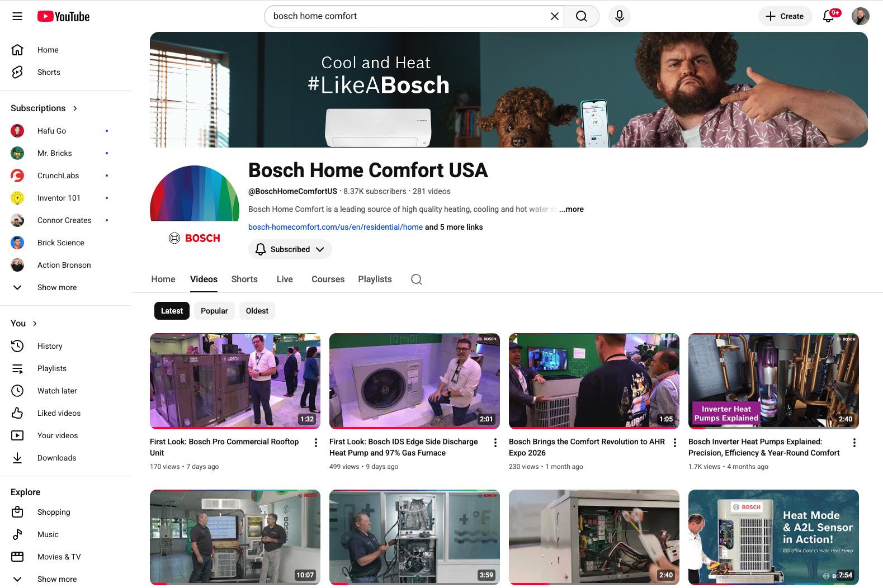Sort videos by Latest

pos(172,311)
